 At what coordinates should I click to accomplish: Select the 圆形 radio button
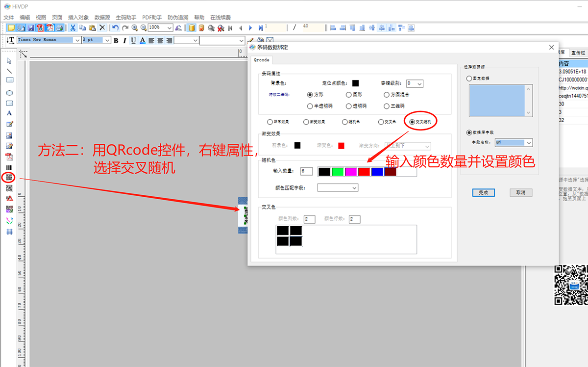tap(348, 95)
